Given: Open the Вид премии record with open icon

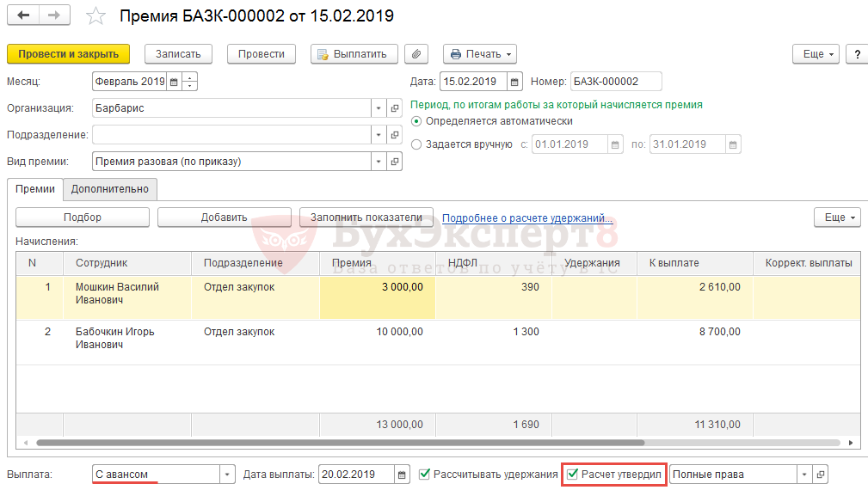Looking at the screenshot, I should [x=395, y=162].
